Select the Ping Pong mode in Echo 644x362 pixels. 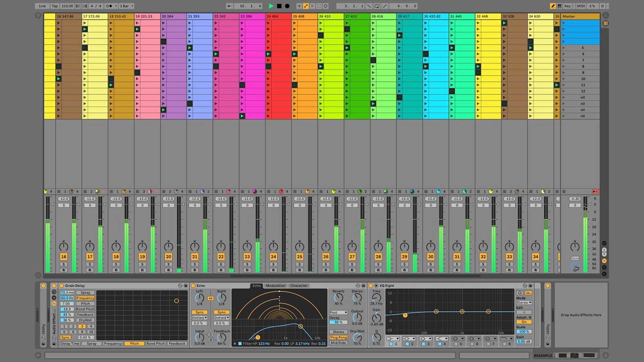(338, 338)
